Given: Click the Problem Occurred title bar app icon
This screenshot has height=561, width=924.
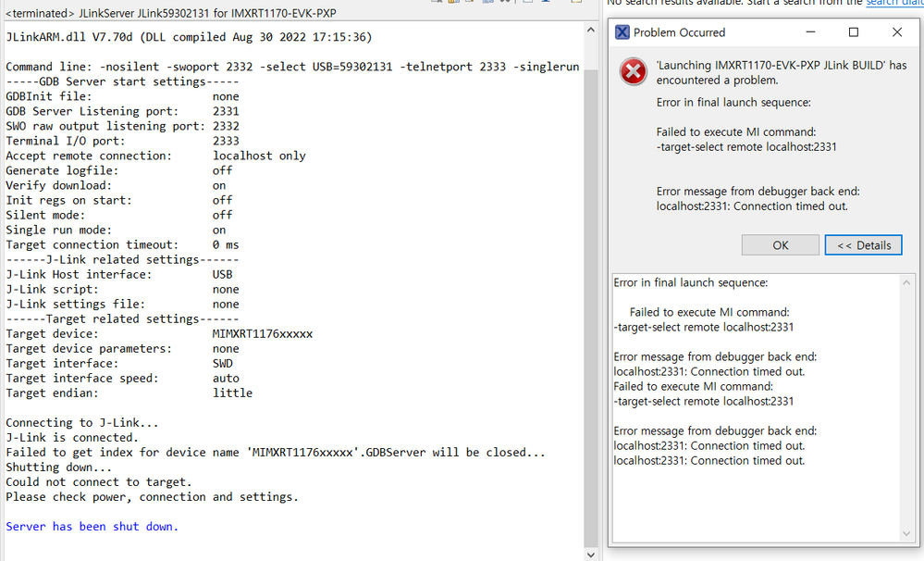Looking at the screenshot, I should [622, 32].
